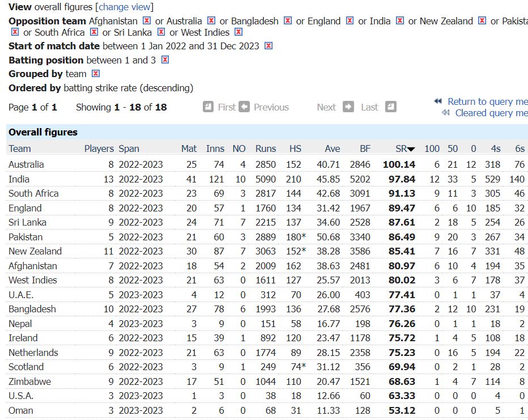Click the Last pagination label
Viewport: 528px width, 420px height.
[369, 107]
